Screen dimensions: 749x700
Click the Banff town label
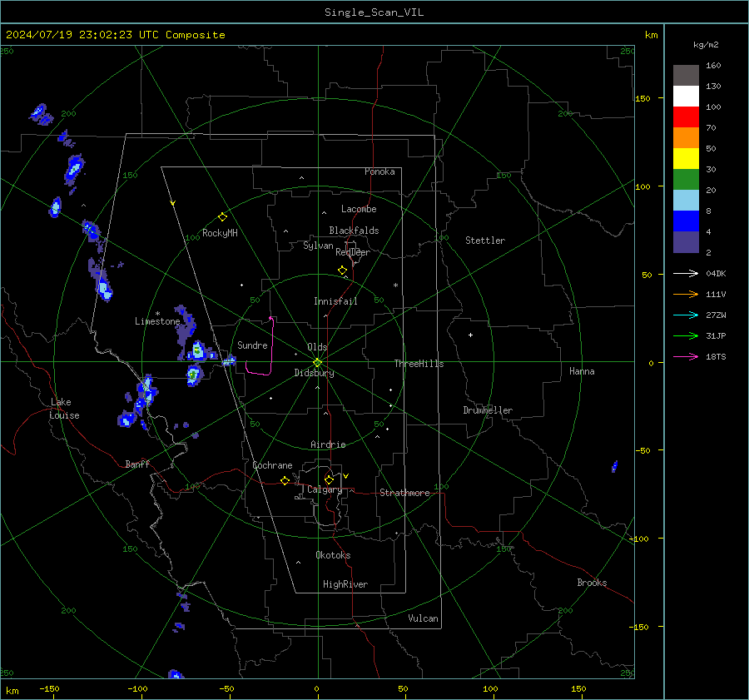pos(137,464)
